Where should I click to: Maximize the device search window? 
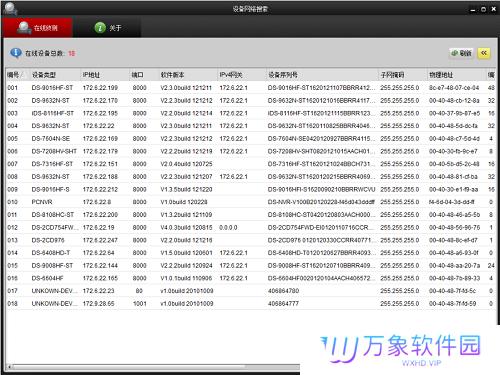click(483, 9)
